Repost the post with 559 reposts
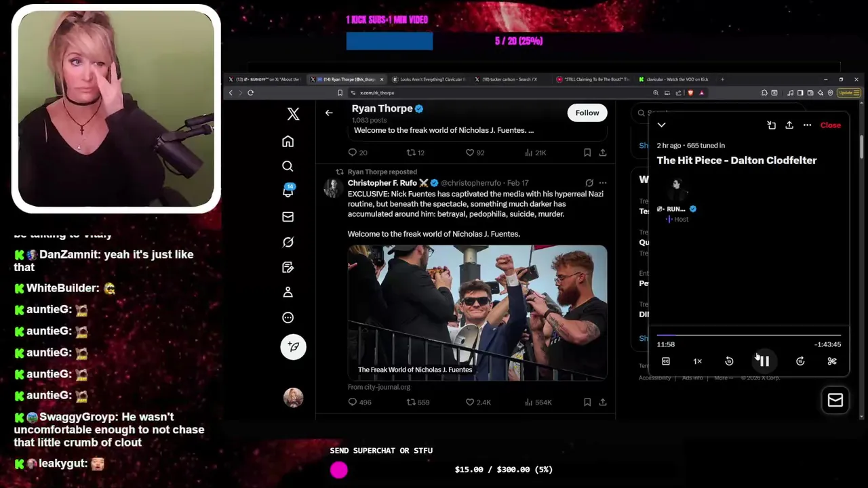The image size is (868, 488). pyautogui.click(x=418, y=402)
